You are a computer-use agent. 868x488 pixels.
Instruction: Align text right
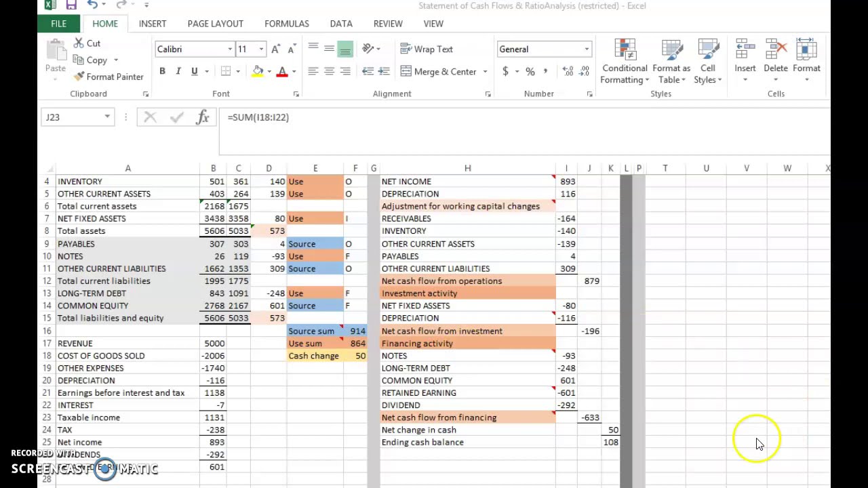click(345, 71)
